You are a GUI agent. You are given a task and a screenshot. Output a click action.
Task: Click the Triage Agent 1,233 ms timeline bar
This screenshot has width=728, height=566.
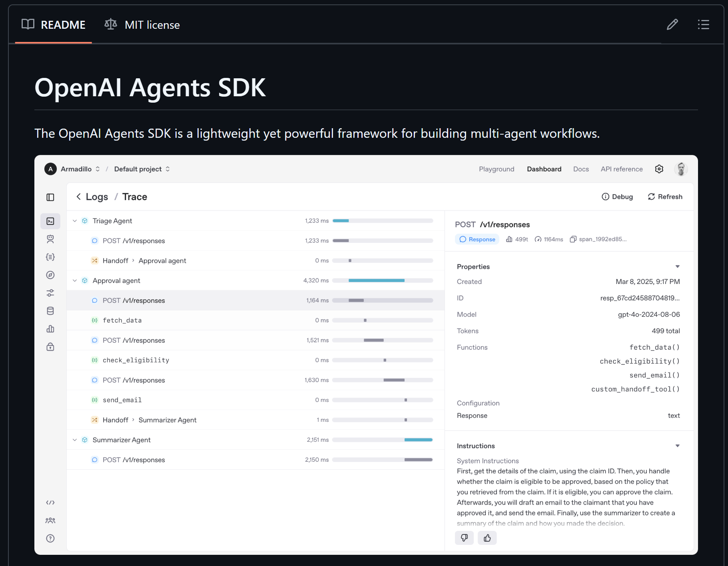click(341, 221)
